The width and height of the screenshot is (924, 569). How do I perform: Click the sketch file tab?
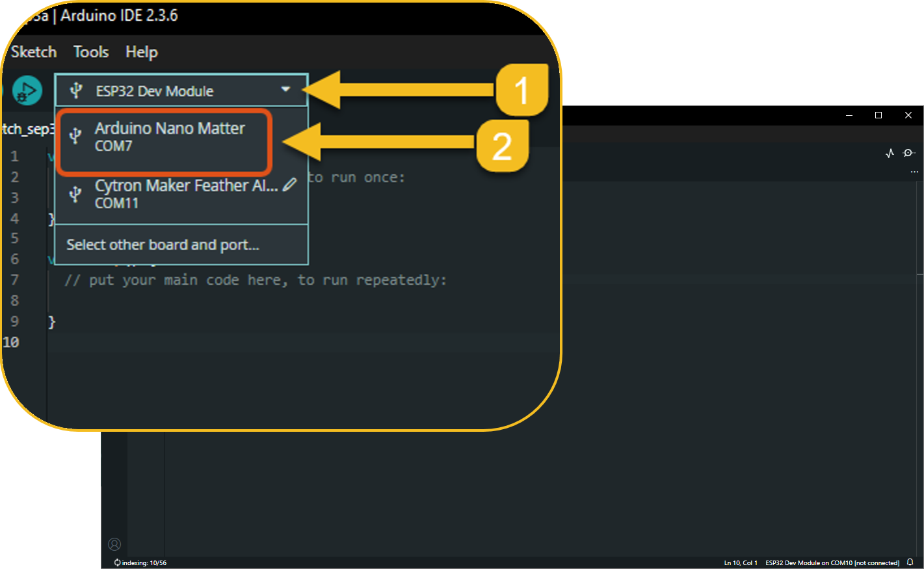tap(27, 129)
